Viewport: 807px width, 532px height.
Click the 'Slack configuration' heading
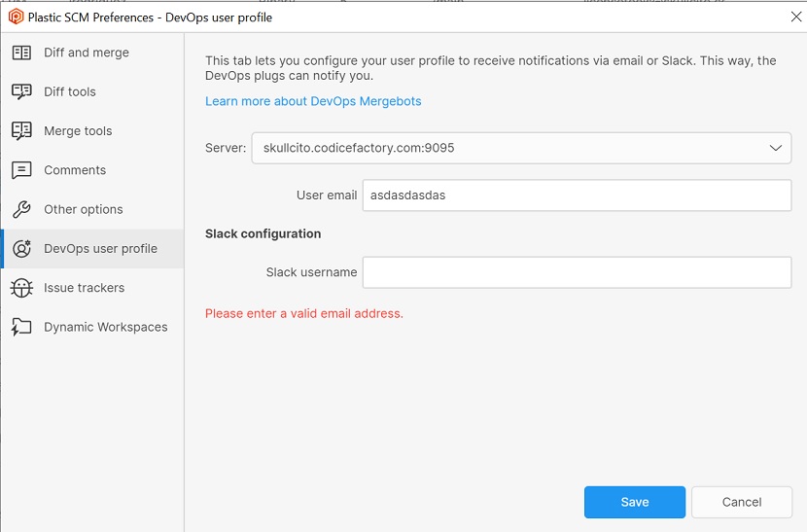pyautogui.click(x=263, y=233)
